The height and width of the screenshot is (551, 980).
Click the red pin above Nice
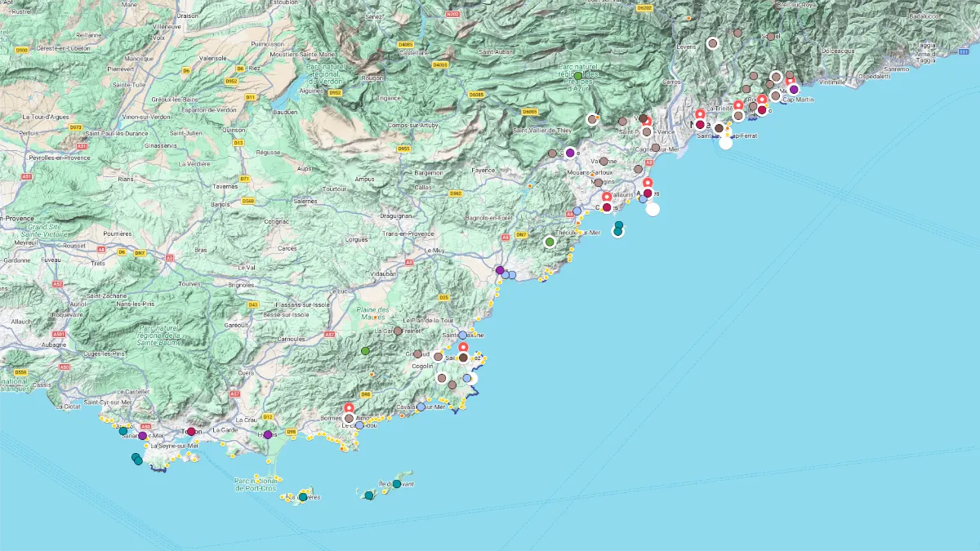point(700,114)
